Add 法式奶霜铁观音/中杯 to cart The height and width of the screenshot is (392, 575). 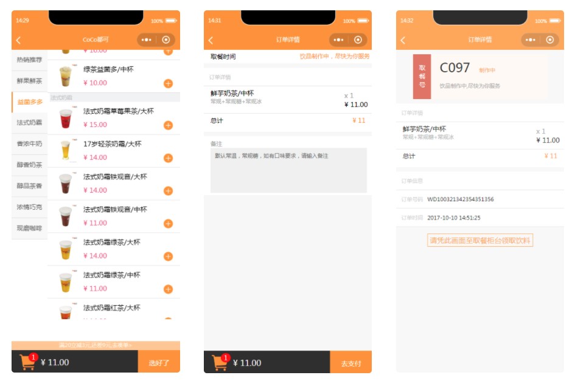tap(168, 224)
